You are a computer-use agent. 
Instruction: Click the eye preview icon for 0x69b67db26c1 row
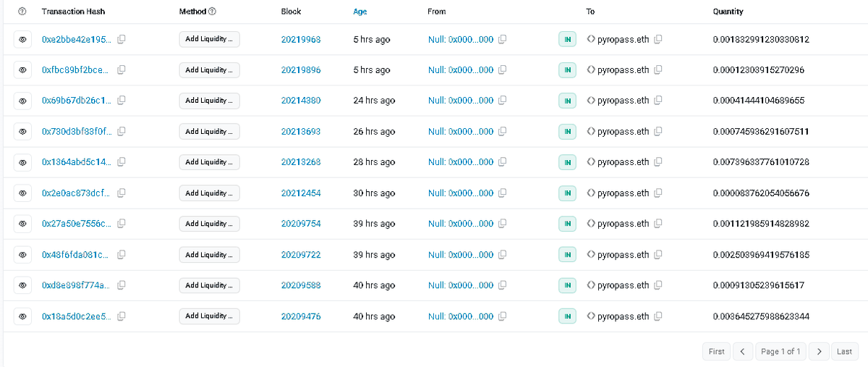point(22,101)
